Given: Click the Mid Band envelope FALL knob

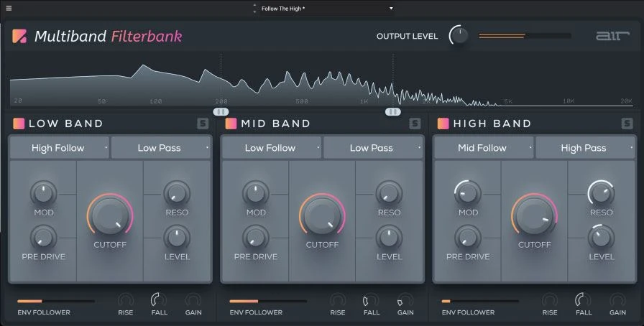Looking at the screenshot, I should (x=372, y=299).
